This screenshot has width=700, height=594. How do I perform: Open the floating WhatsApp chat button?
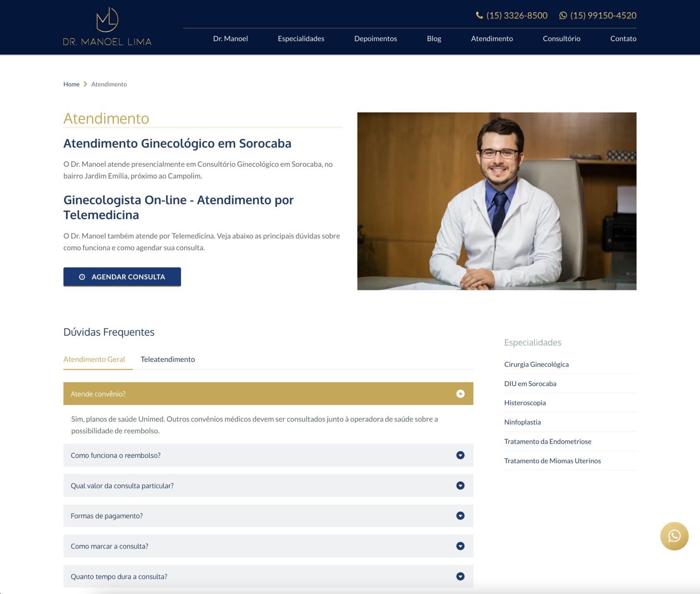click(x=674, y=536)
